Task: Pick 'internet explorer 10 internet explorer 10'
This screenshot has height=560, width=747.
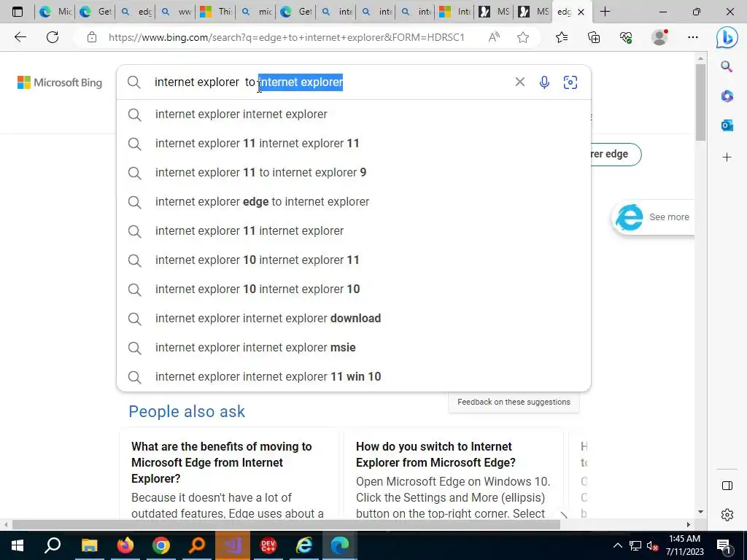Action: coord(354,289)
